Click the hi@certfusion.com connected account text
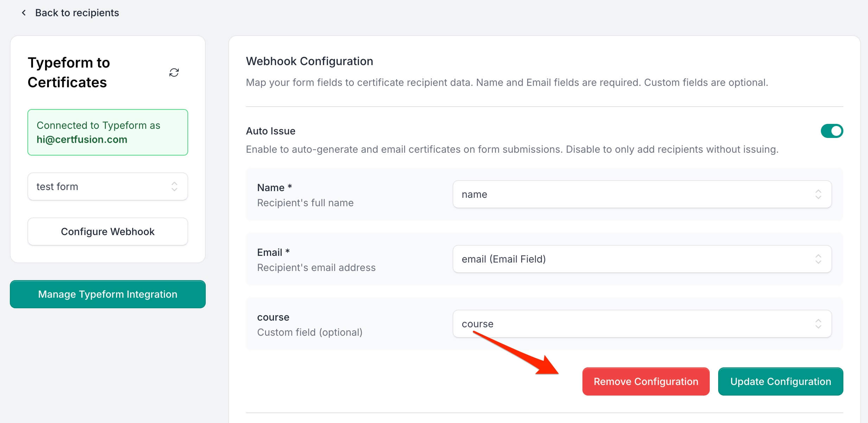 click(82, 139)
